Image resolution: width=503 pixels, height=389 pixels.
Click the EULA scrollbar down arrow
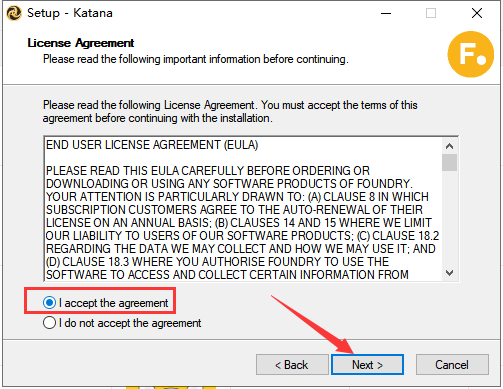pos(449,273)
